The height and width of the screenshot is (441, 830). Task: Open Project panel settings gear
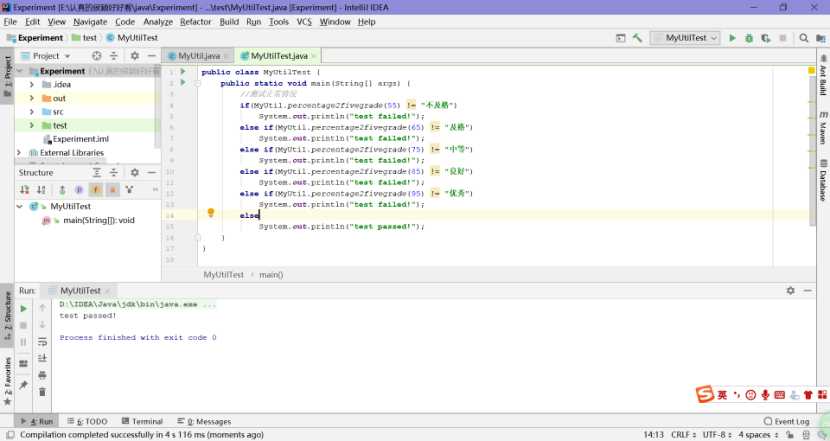pyautogui.click(x=134, y=56)
